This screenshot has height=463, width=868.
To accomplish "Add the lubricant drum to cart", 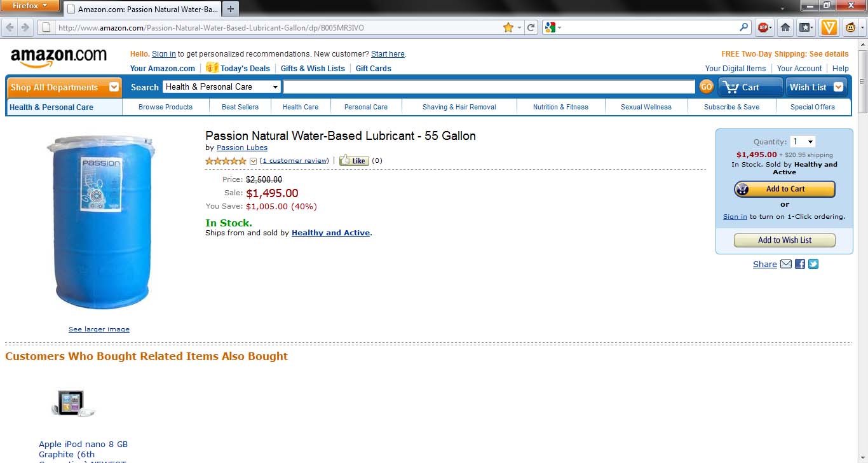I will tap(785, 189).
